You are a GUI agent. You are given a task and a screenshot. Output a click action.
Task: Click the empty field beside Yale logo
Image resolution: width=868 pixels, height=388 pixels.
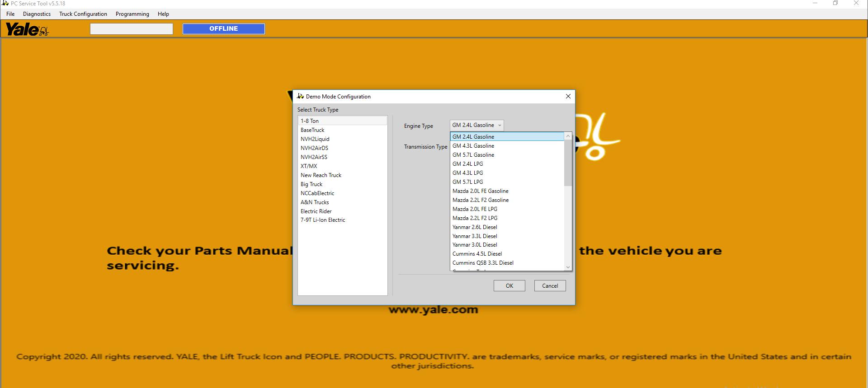(132, 29)
